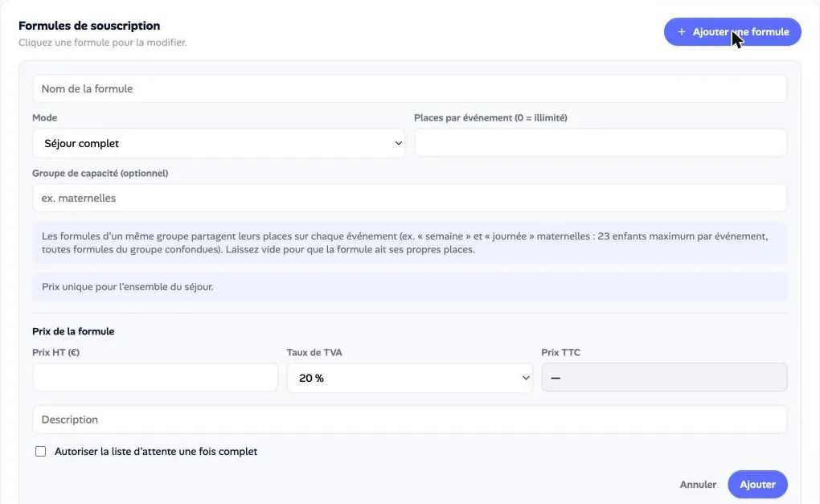The image size is (820, 504).
Task: Click the "Autoriser la liste d'attente une fois complet" label
Action: tap(156, 451)
